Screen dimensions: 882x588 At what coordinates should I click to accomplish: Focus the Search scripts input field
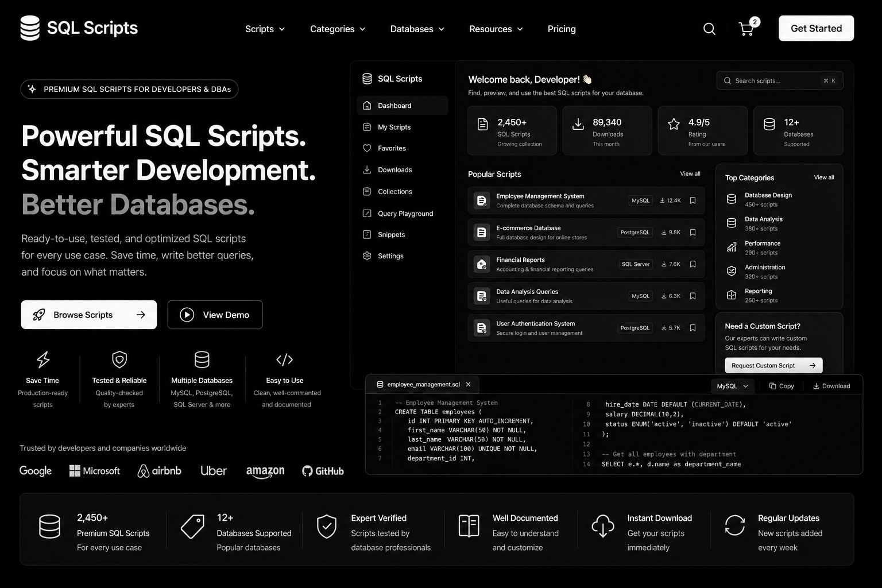tap(780, 80)
